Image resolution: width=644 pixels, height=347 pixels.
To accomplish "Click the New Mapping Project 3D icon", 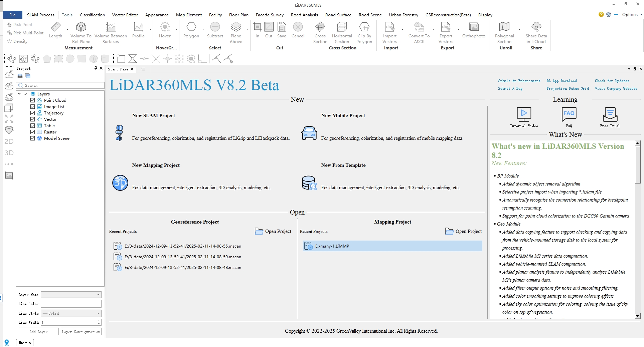I will tap(120, 183).
